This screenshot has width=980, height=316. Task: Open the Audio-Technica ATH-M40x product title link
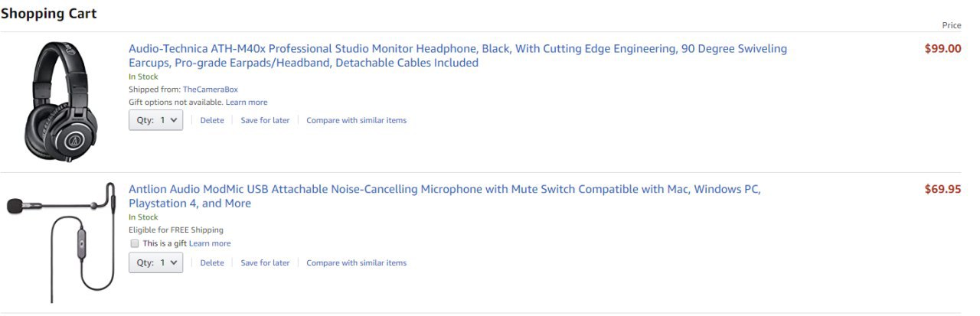458,56
